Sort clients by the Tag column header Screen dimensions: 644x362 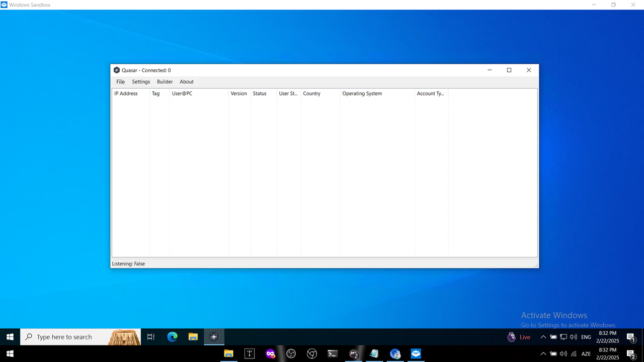tap(160, 94)
